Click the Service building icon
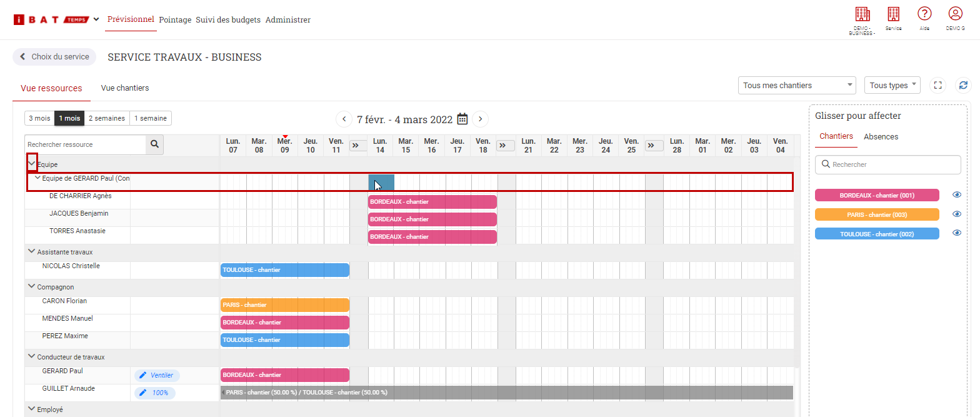This screenshot has height=417, width=980. tap(893, 14)
